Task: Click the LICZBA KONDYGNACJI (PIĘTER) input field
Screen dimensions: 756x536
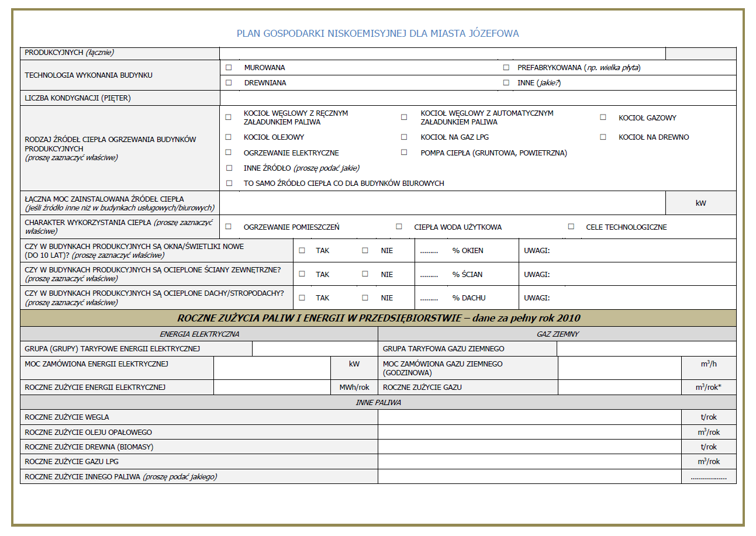Action: click(x=478, y=98)
